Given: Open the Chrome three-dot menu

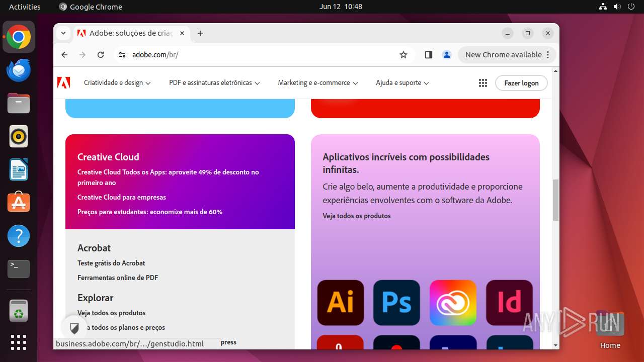Looking at the screenshot, I should pos(548,55).
